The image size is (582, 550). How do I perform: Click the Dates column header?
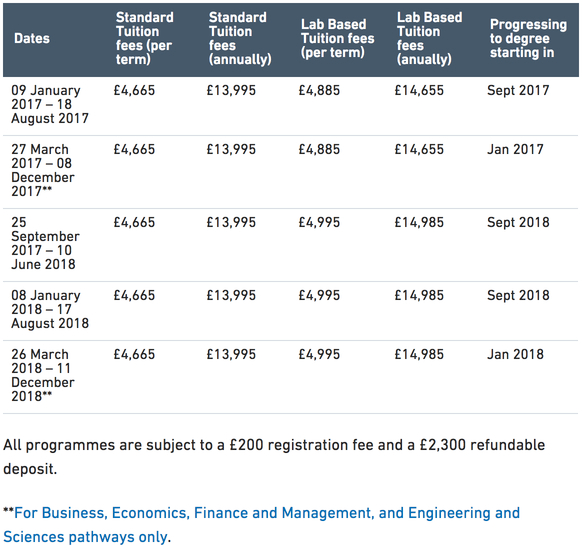pyautogui.click(x=32, y=39)
